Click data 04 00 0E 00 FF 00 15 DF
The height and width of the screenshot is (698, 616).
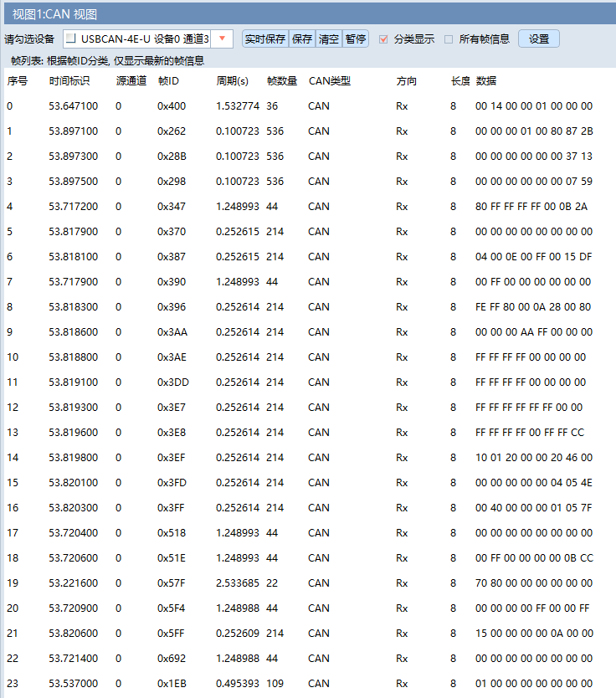point(534,256)
